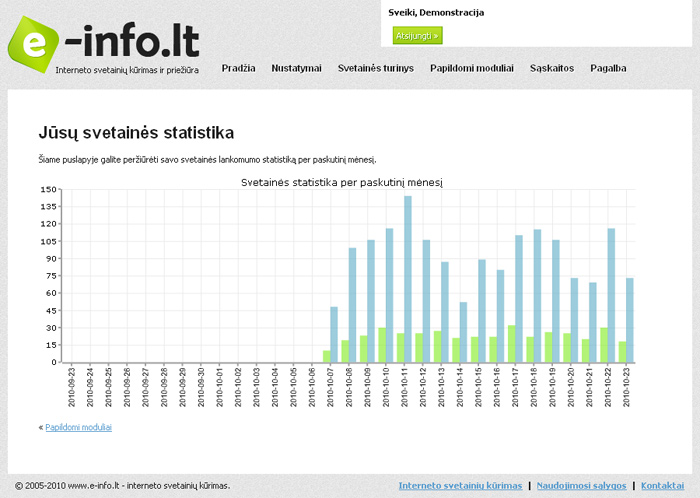Click the Jūsų svetainės statistika page heading
The width and height of the screenshot is (700, 498).
[136, 132]
